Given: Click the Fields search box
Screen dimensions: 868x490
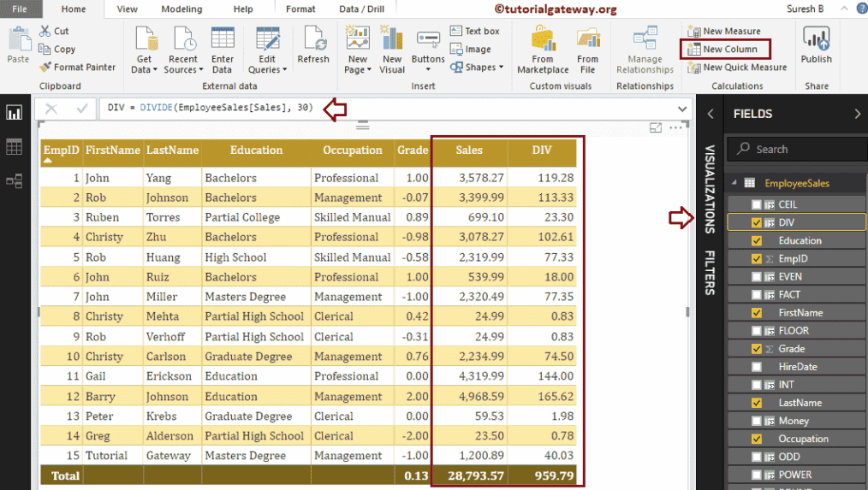Looking at the screenshot, I should 796,149.
